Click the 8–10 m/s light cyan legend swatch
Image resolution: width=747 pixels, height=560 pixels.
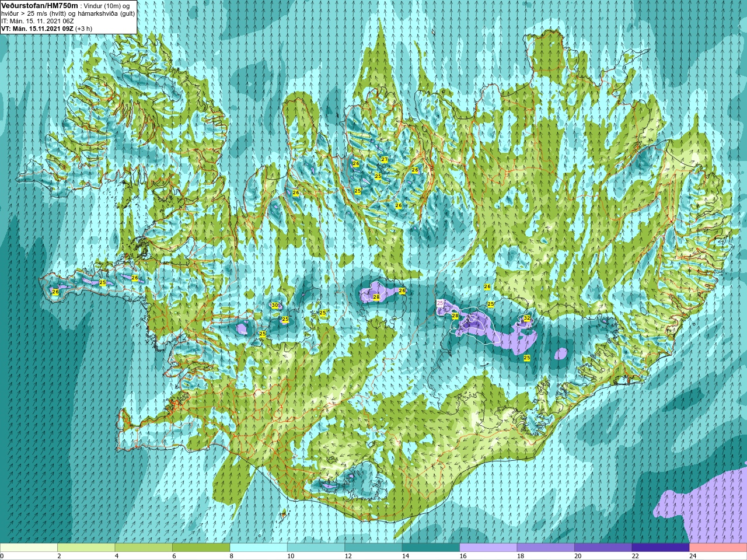coord(259,548)
